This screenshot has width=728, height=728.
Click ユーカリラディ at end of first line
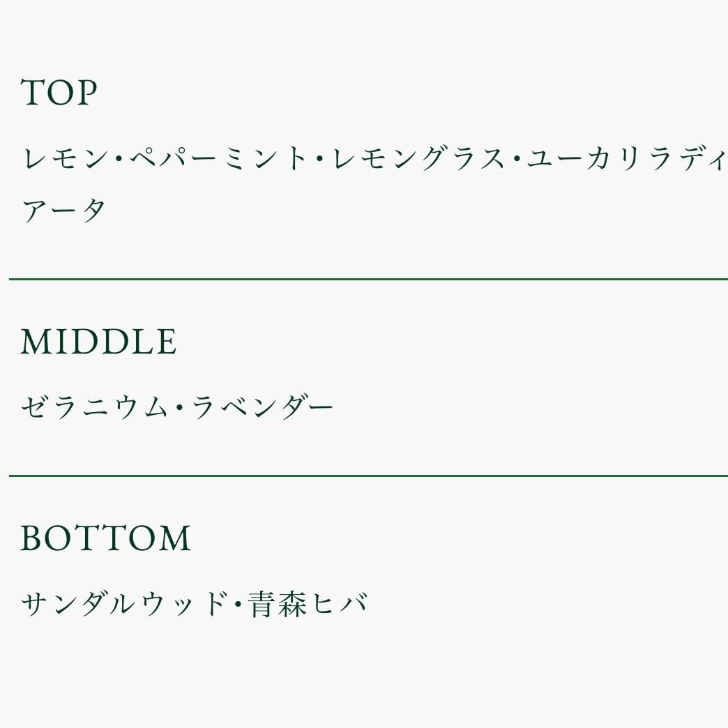tap(626, 160)
